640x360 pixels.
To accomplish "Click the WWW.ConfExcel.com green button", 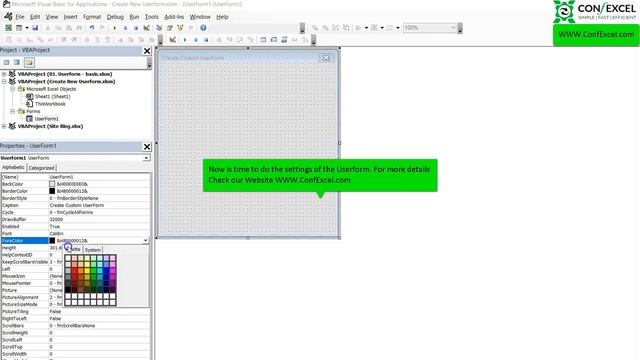I will click(596, 35).
